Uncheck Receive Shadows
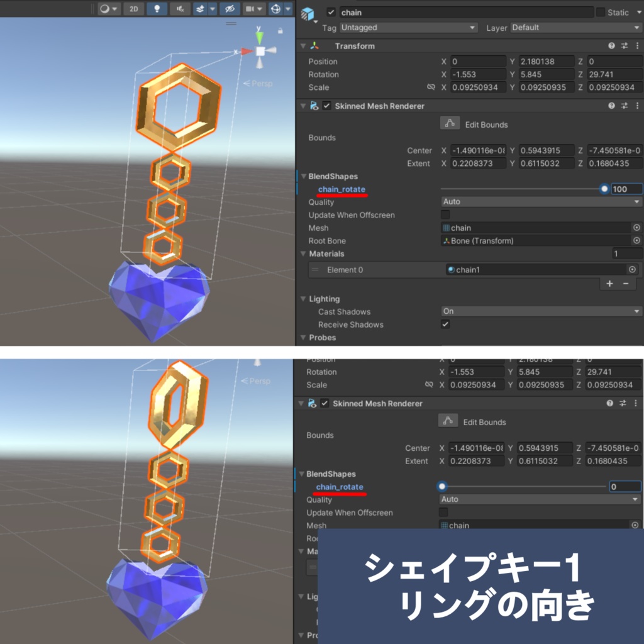 445,325
